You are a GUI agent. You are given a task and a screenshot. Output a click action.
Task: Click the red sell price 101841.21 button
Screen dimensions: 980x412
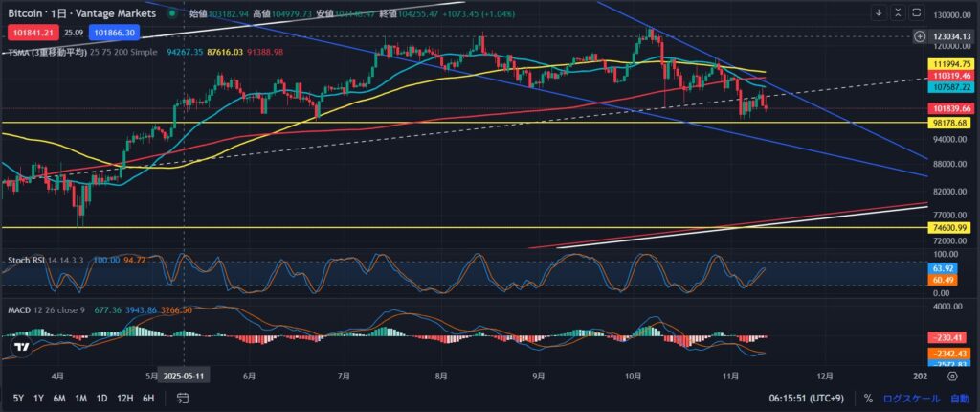point(32,31)
